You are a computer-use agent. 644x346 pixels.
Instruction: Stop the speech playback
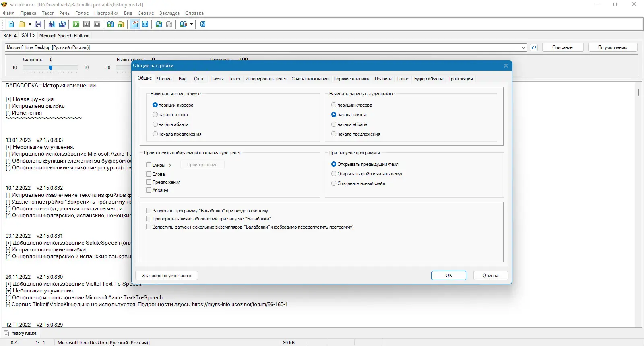pos(97,24)
